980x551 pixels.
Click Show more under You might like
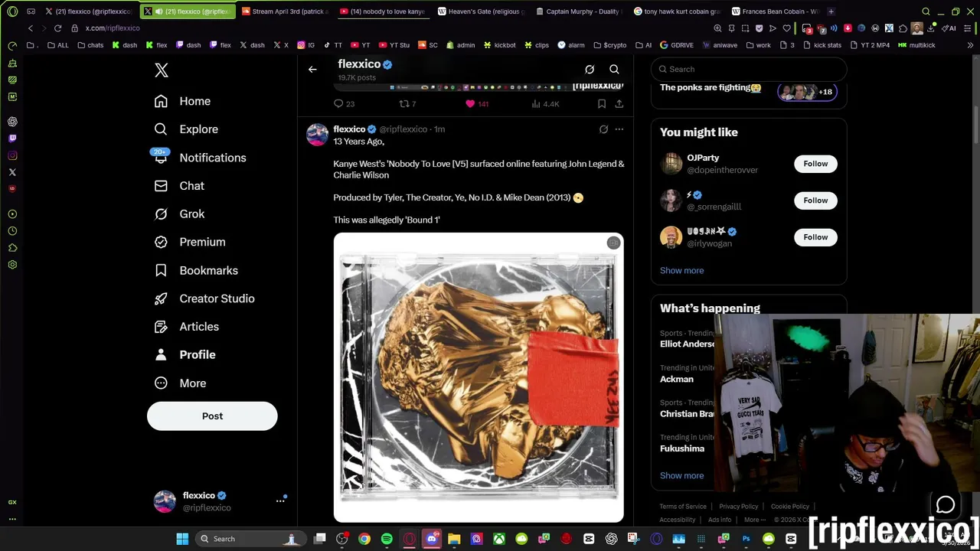click(681, 271)
